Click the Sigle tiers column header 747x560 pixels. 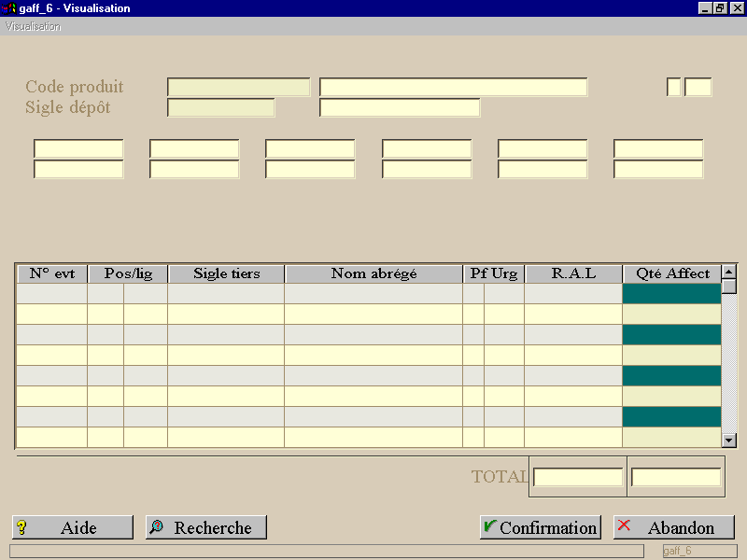226,273
